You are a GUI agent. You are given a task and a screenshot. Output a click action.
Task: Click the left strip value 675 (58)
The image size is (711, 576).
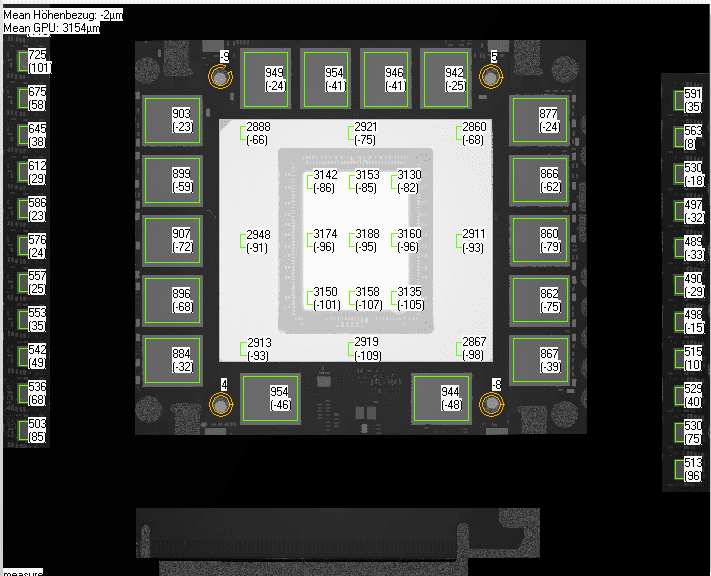coord(37,98)
